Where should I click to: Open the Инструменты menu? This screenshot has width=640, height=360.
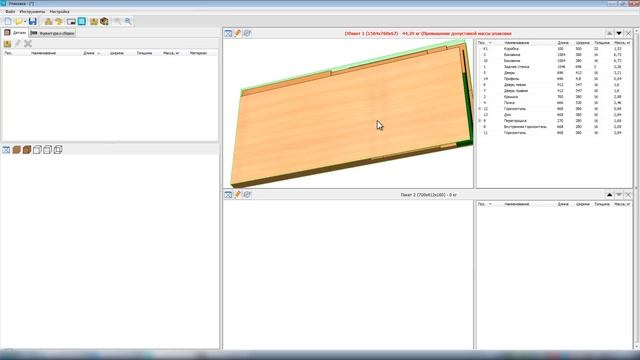(32, 11)
